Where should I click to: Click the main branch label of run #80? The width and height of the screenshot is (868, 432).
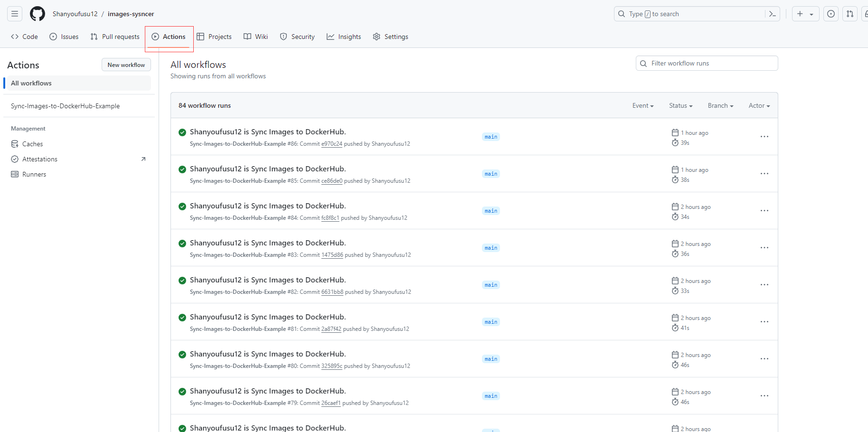[x=491, y=359]
